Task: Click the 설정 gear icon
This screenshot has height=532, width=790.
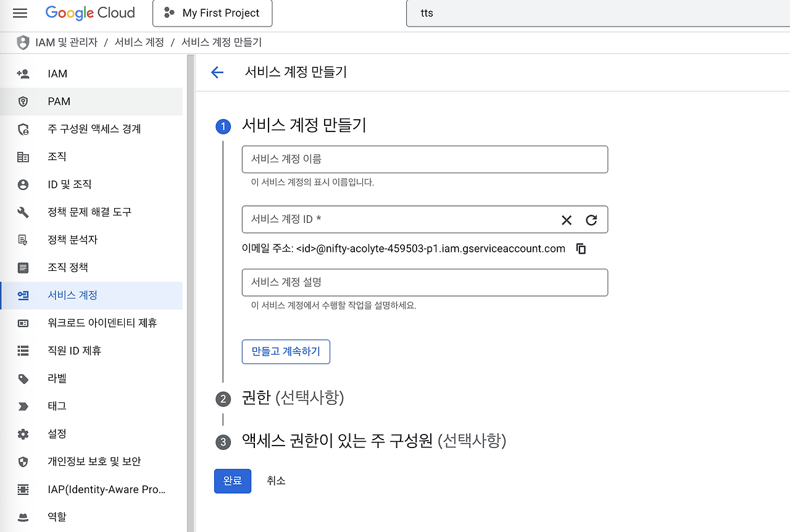Action: coord(23,434)
